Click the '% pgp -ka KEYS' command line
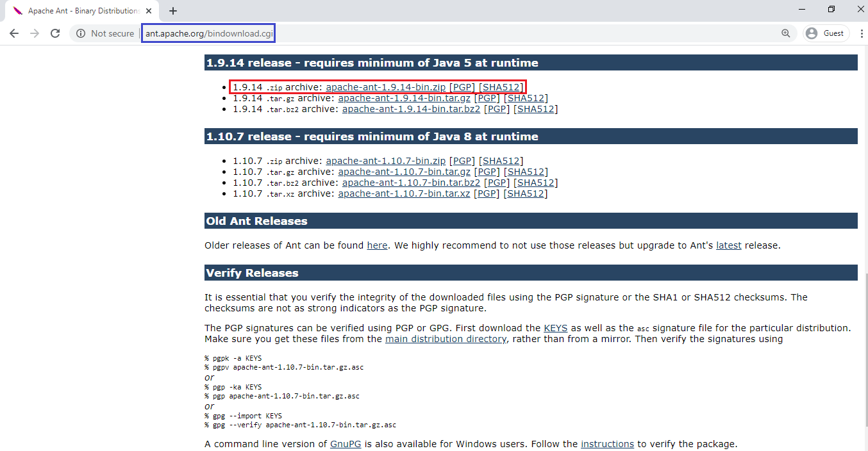Viewport: 868px width, 451px height. point(233,387)
